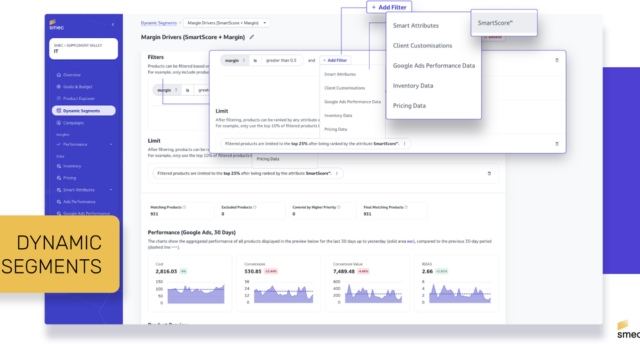Pick Smart Attributes in the small dropdown list

click(x=340, y=74)
